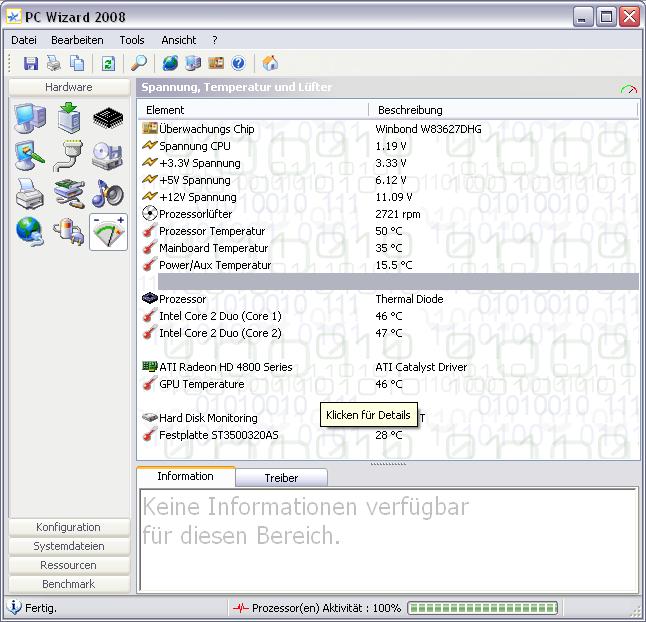
Task: Open the Network globe icon in Hardware
Action: pos(30,232)
